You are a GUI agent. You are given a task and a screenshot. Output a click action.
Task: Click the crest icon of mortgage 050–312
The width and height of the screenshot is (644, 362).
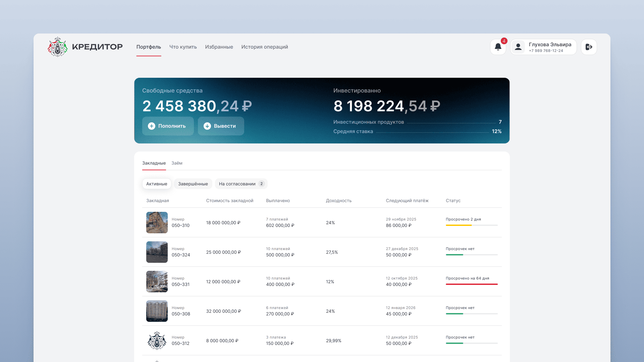point(157,341)
